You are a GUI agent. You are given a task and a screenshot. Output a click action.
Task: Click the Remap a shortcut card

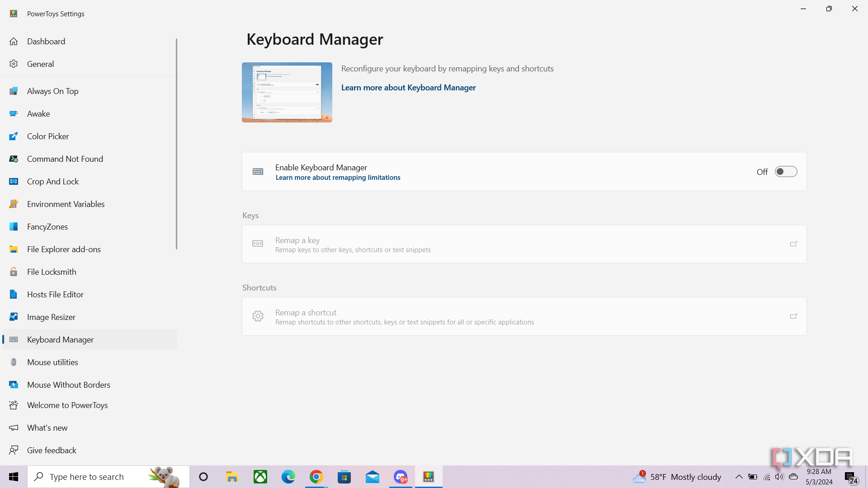(524, 316)
